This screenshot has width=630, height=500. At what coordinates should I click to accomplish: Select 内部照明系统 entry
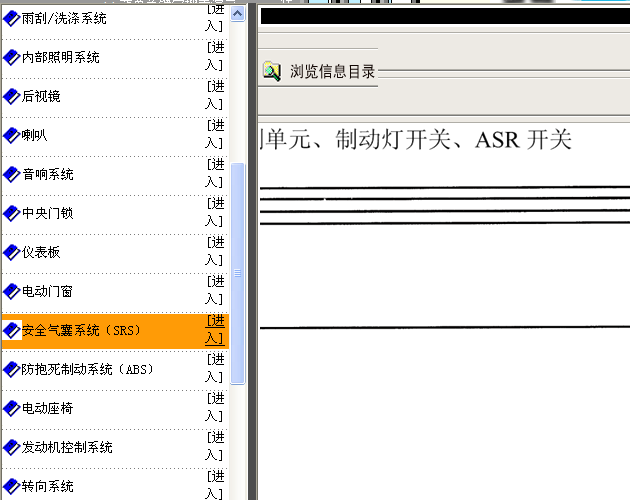(61, 57)
